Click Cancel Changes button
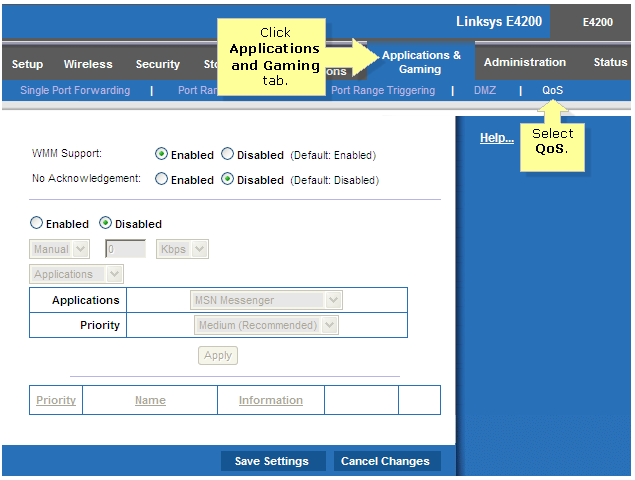 [x=387, y=461]
